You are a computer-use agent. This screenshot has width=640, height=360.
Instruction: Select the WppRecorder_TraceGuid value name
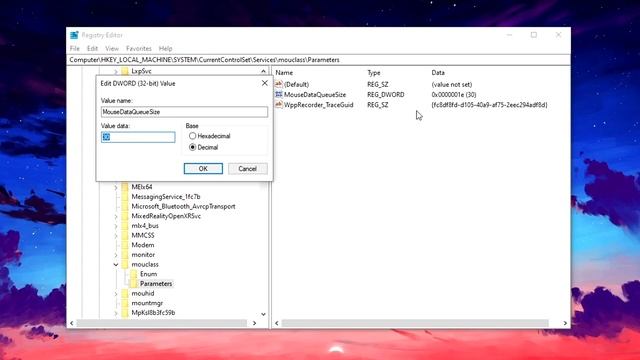pos(318,104)
